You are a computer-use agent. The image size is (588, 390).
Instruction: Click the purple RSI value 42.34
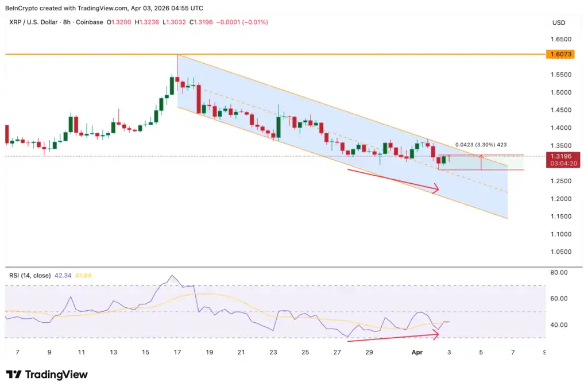(62, 276)
